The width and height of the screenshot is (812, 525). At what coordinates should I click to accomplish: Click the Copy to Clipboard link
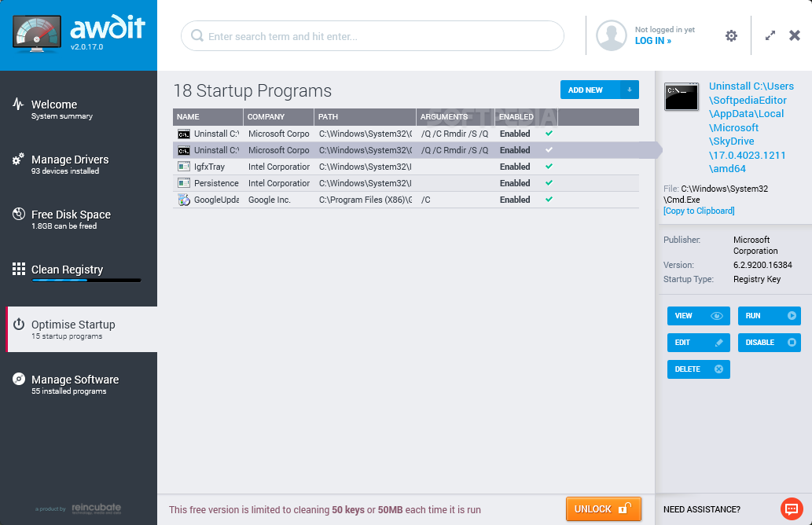coord(699,211)
